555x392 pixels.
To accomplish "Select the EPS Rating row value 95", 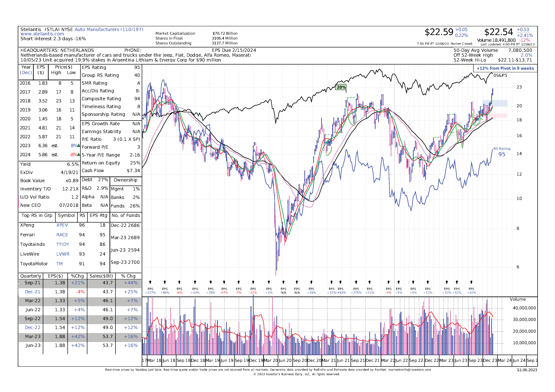I will [x=137, y=67].
